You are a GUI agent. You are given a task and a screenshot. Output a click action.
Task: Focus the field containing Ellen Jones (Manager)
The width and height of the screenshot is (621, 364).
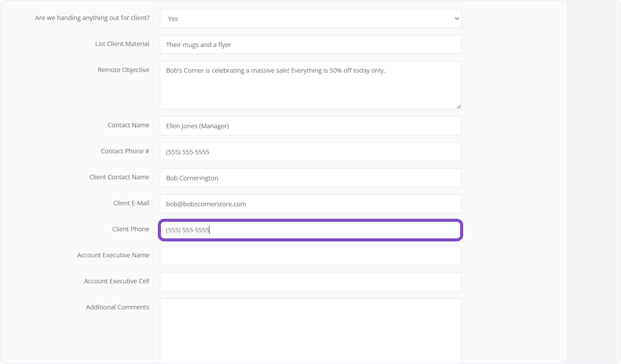coord(310,126)
